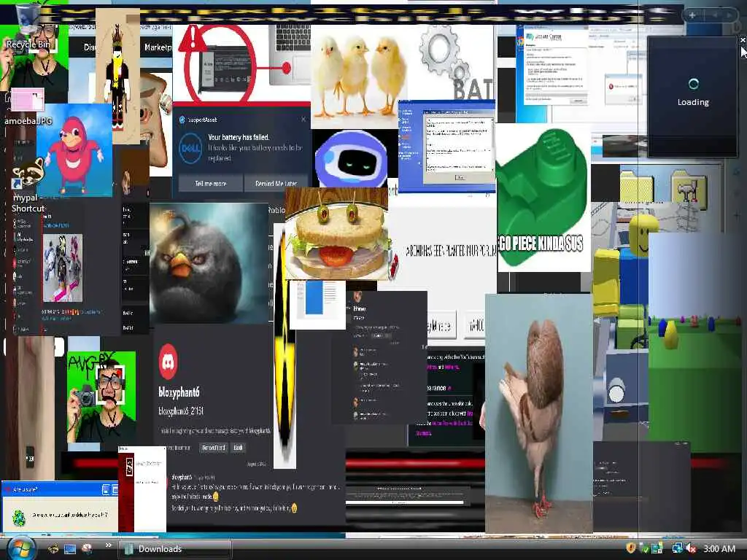Screen dimensions: 747x560
Task: Click Remind Me Later in Dell alert
Action: 276,183
